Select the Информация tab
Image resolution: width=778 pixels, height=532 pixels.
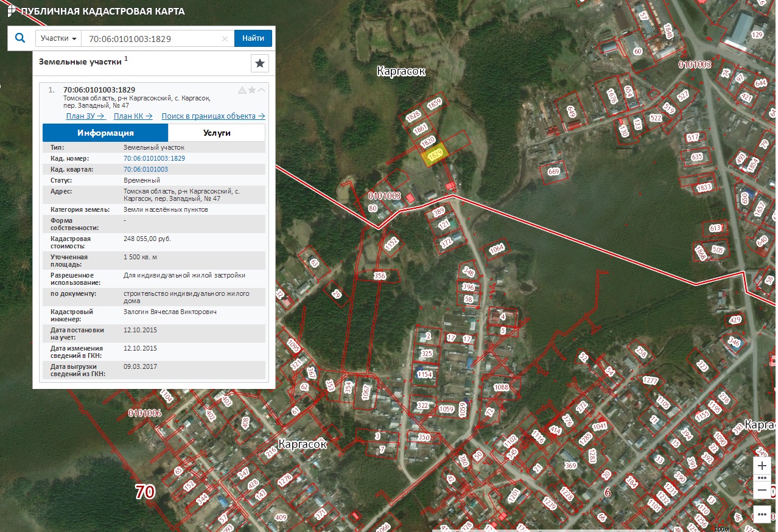(105, 133)
